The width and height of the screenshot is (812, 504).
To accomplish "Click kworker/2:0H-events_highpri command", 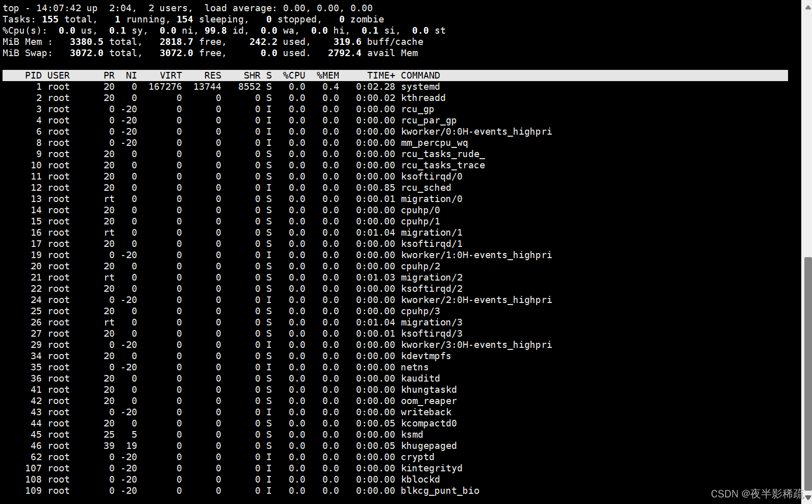I will click(x=476, y=300).
